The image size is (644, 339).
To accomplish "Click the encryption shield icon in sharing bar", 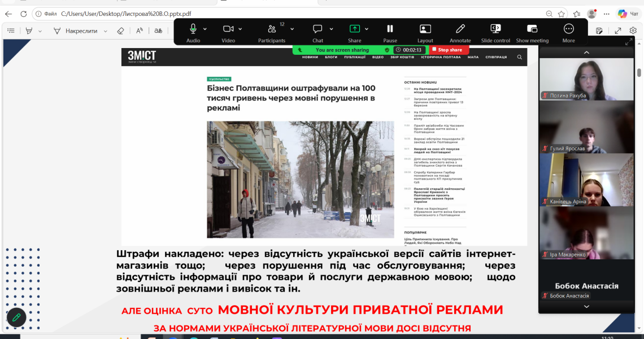I will (387, 50).
